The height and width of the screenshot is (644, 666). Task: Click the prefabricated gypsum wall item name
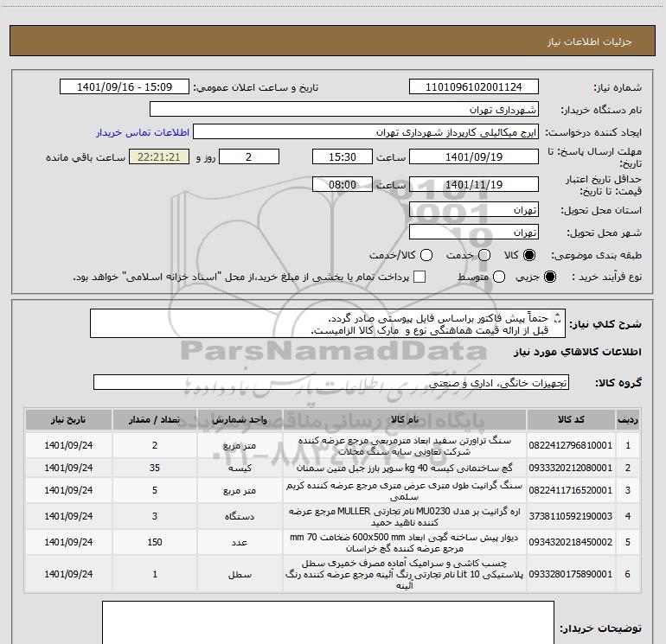[405, 543]
